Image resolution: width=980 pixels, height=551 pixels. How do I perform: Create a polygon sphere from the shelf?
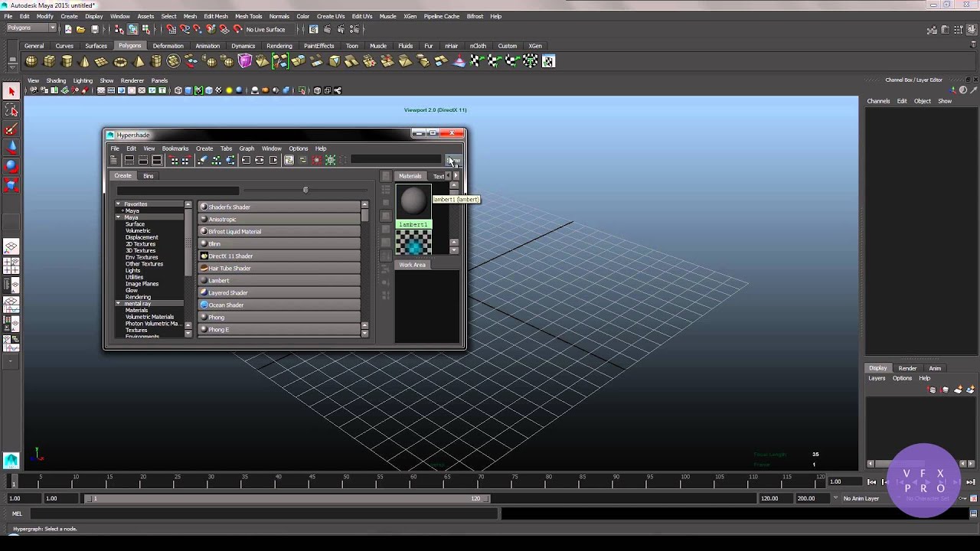coord(31,61)
